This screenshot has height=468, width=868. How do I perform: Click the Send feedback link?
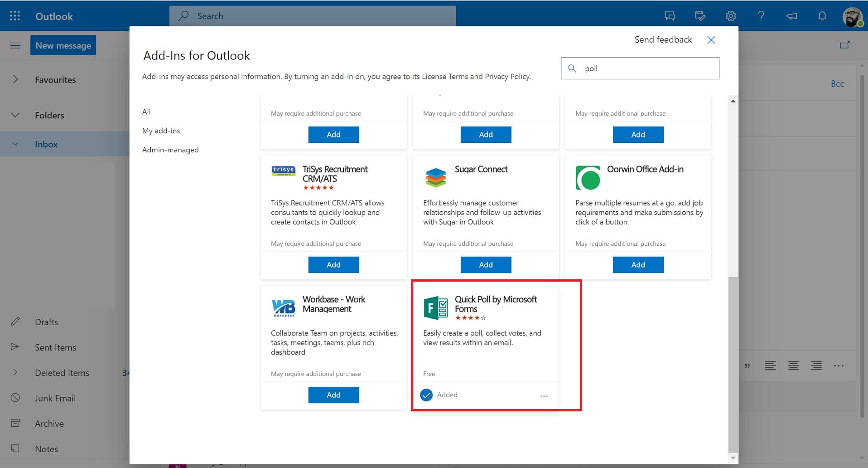(663, 39)
